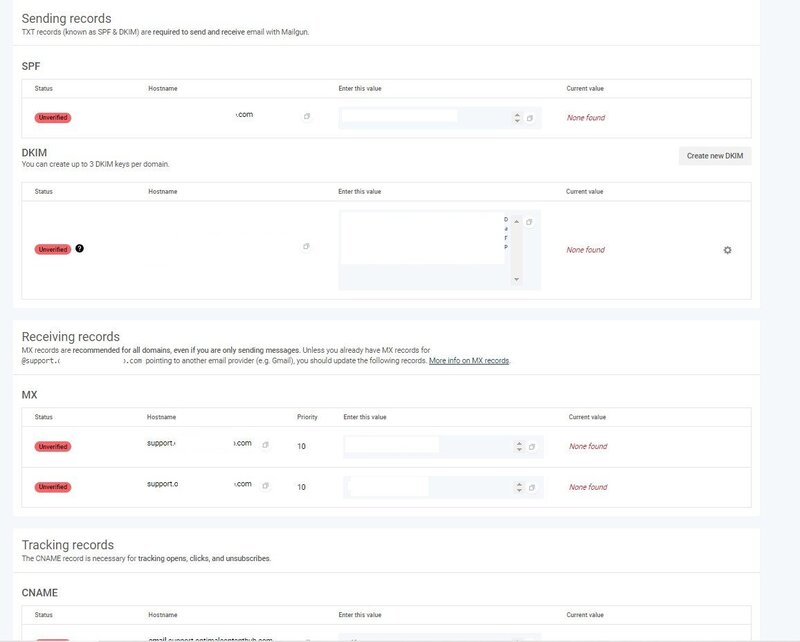This screenshot has width=800, height=642.
Task: Click the SPF Unverified status badge
Action: coord(53,117)
